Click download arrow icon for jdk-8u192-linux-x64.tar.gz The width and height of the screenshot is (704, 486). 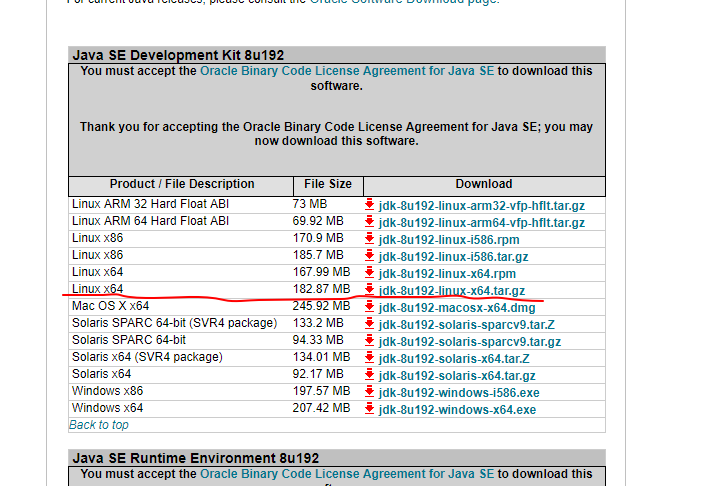tap(369, 290)
